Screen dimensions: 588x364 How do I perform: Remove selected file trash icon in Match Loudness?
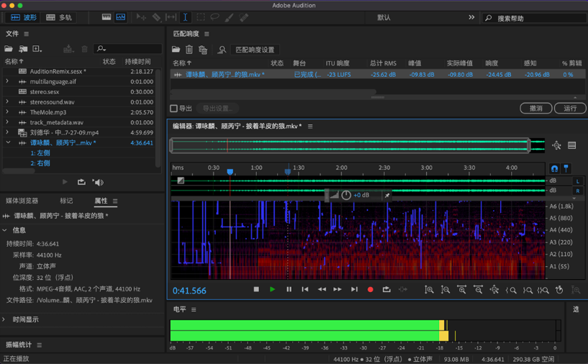coord(189,50)
